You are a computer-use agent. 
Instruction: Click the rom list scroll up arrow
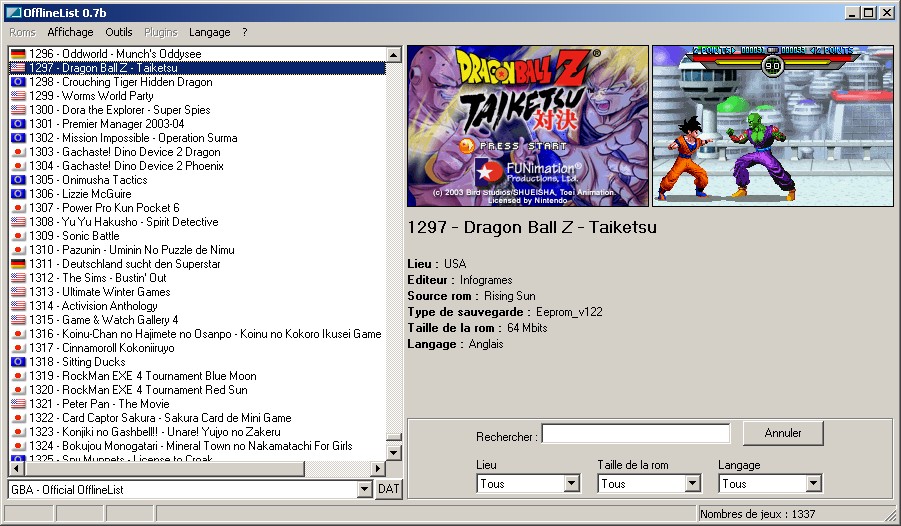click(394, 55)
